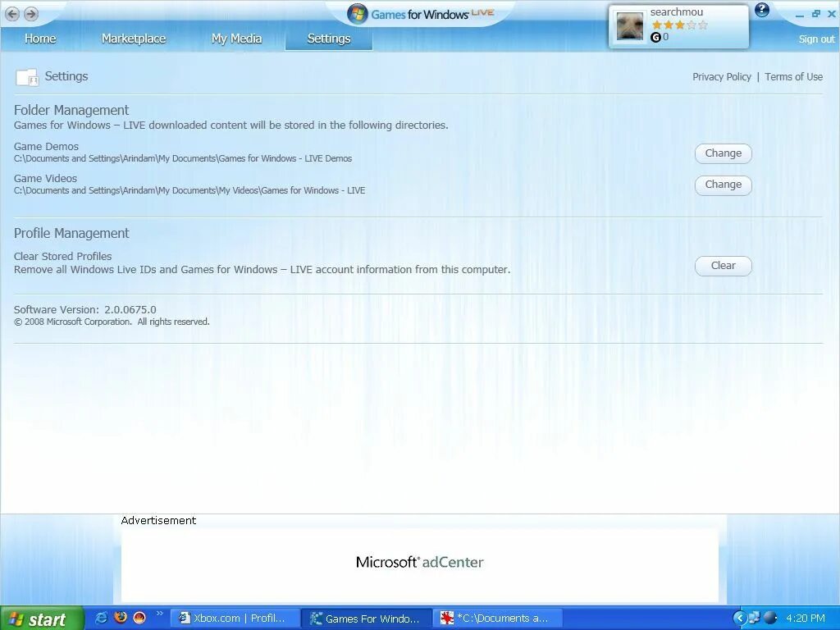
Task: Switch to Games For Windows taskbar button
Action: (x=367, y=619)
